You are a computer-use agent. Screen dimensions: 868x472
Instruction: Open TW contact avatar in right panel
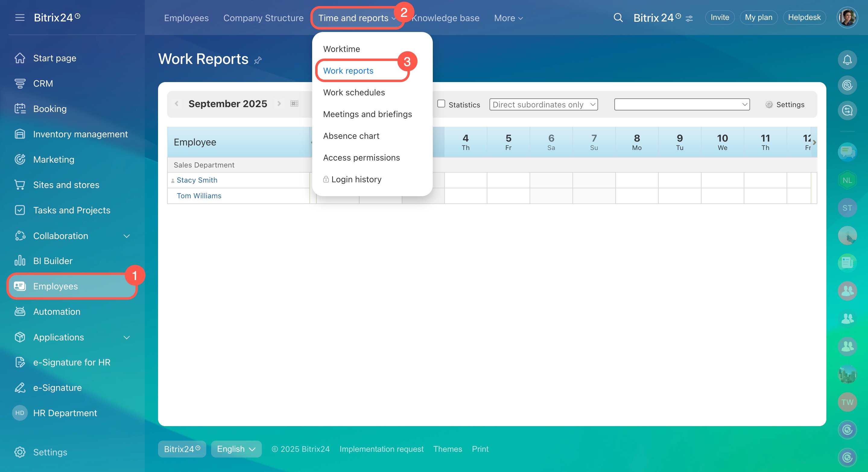pyautogui.click(x=847, y=402)
